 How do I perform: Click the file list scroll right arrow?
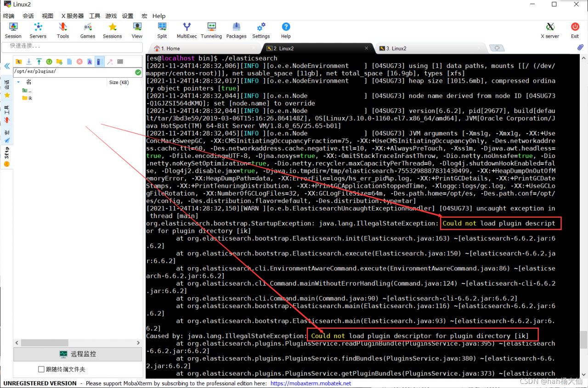point(139,343)
